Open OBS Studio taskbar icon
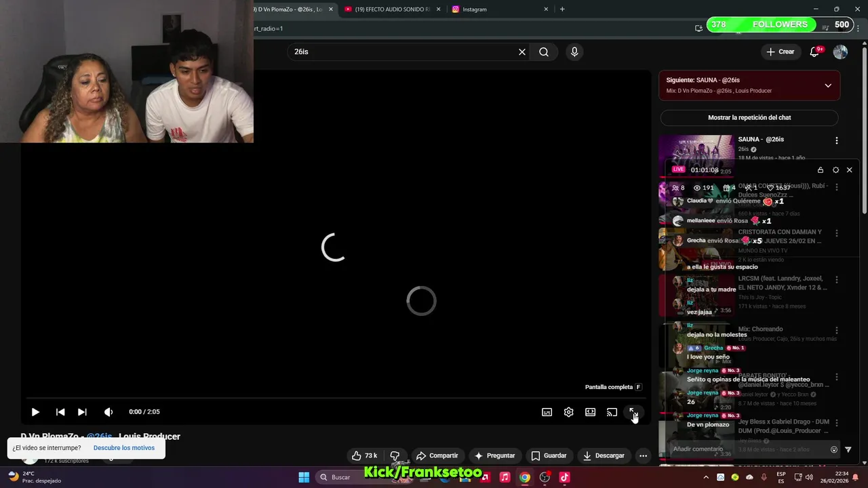 click(x=545, y=477)
